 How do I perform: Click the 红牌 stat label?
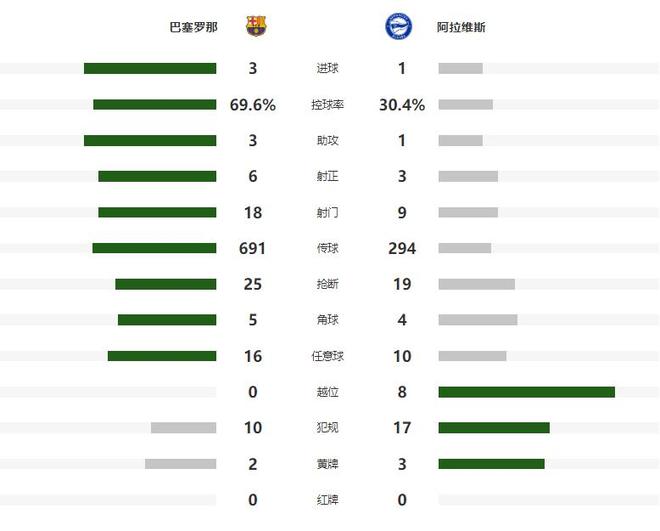[327, 500]
